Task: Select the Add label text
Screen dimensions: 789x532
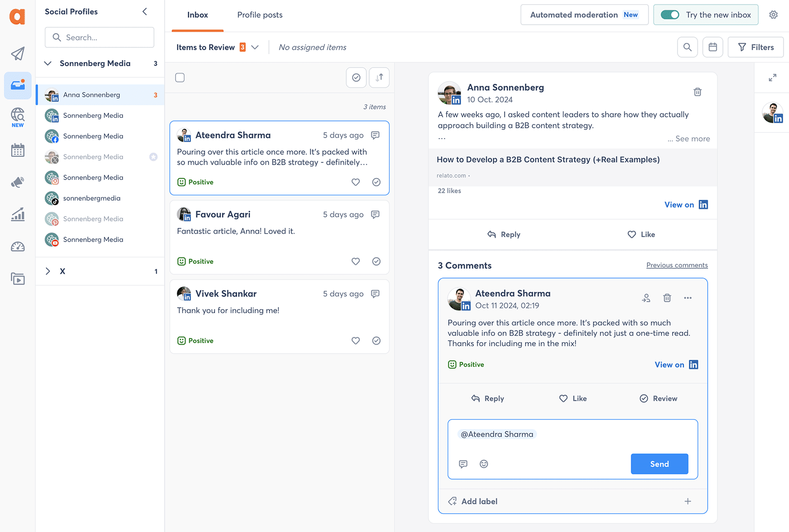Action: pos(479,501)
